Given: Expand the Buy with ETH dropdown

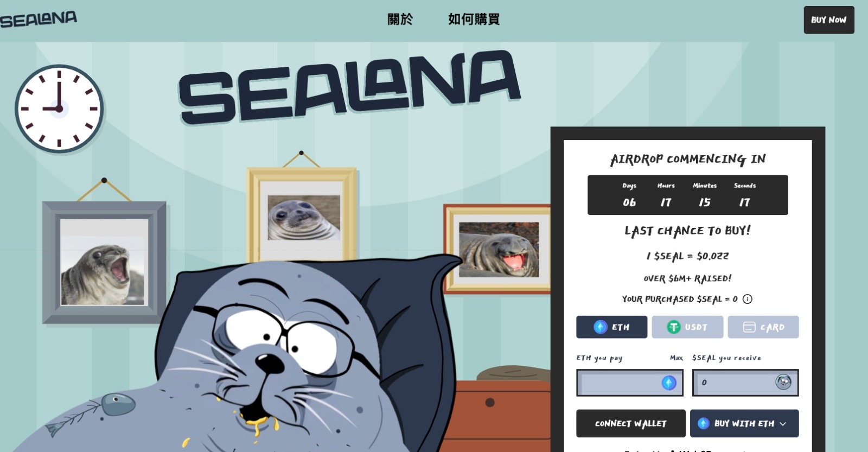Looking at the screenshot, I should pyautogui.click(x=744, y=423).
